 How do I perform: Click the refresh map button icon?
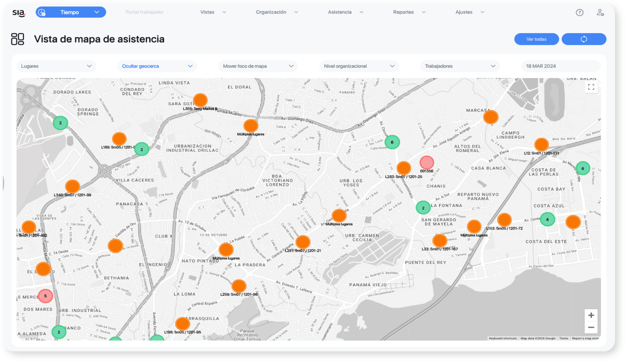coord(584,39)
